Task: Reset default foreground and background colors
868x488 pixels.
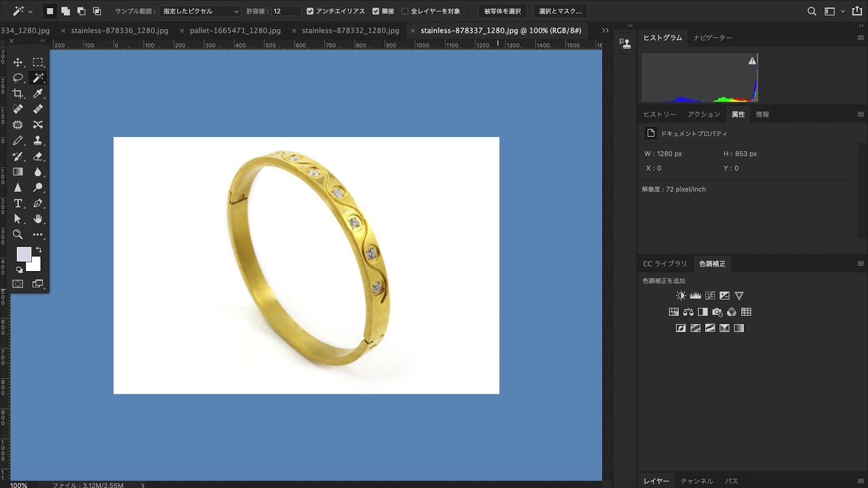Action: [x=19, y=270]
